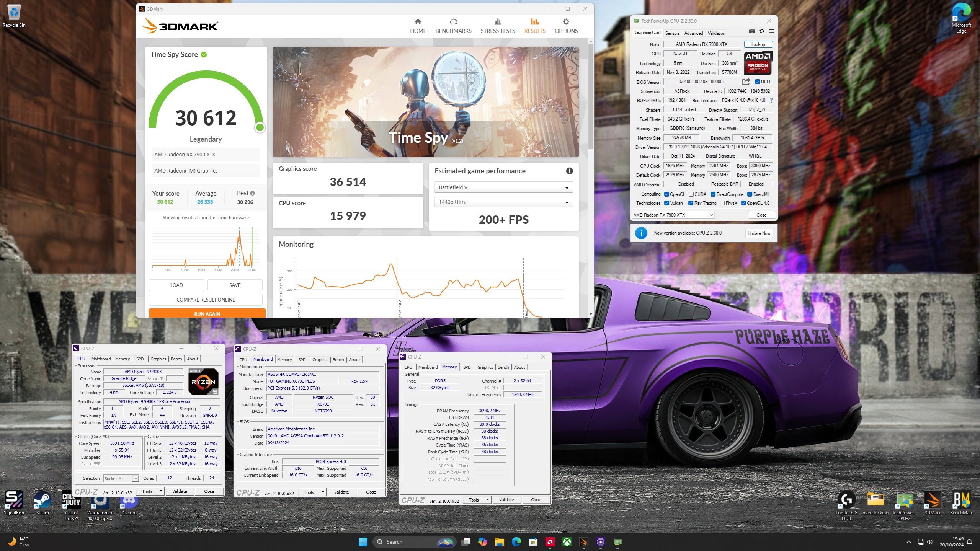
Task: Expand the 1440p Ultra resolution dropdown
Action: (503, 202)
